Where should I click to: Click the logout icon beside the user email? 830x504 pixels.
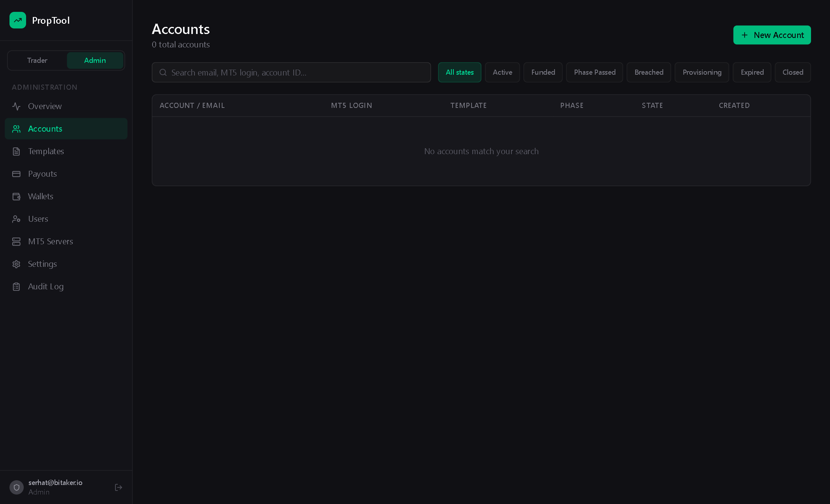click(x=118, y=487)
